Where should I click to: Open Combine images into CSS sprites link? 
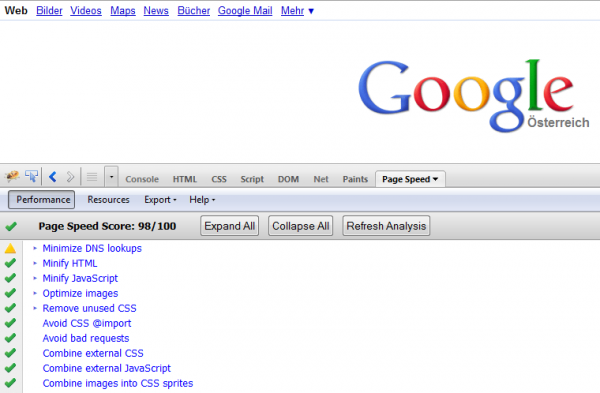coord(118,383)
